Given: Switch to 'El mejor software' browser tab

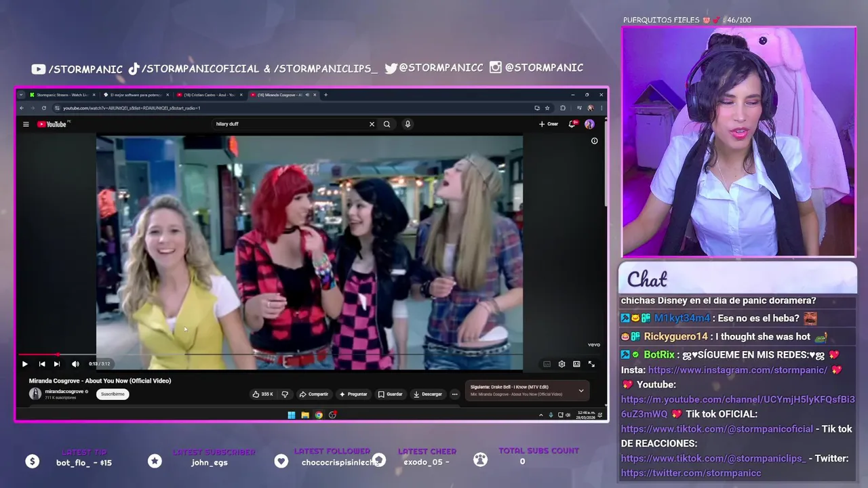Looking at the screenshot, I should pyautogui.click(x=135, y=95).
